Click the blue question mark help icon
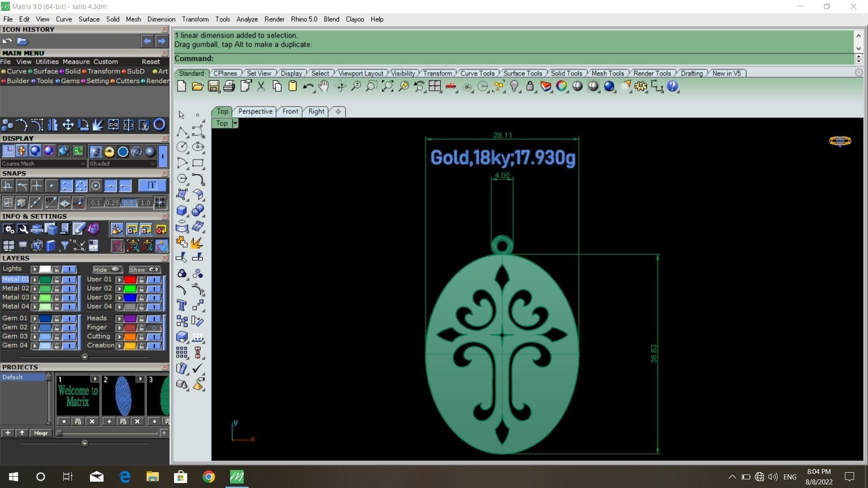The height and width of the screenshot is (488, 868). pos(672,86)
